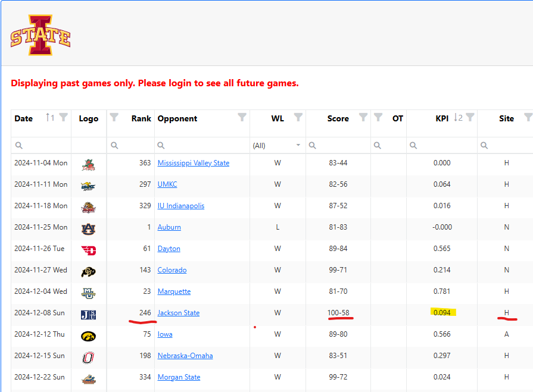The width and height of the screenshot is (533, 392).
Task: Open the Iowa opponent link
Action: [165, 334]
